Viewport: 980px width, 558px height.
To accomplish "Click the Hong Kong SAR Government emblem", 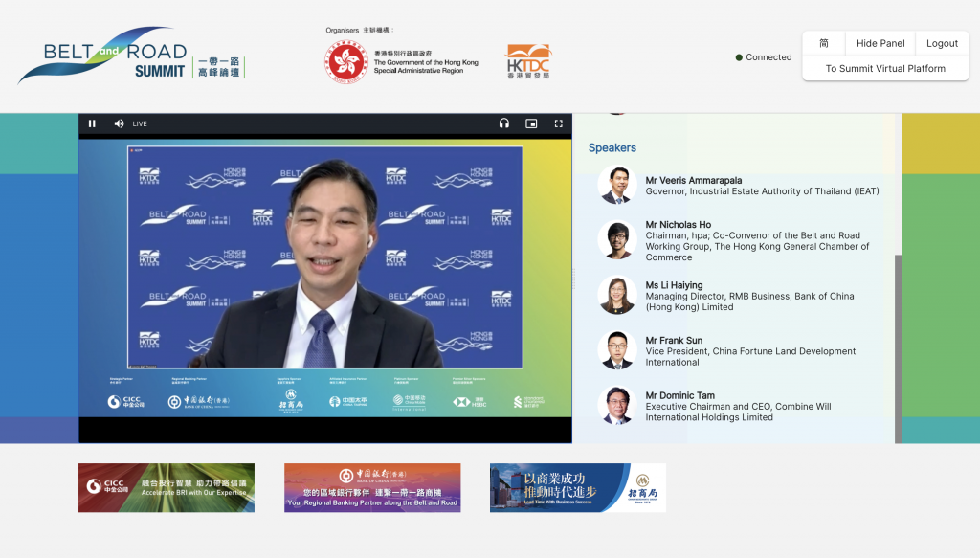I will point(345,61).
